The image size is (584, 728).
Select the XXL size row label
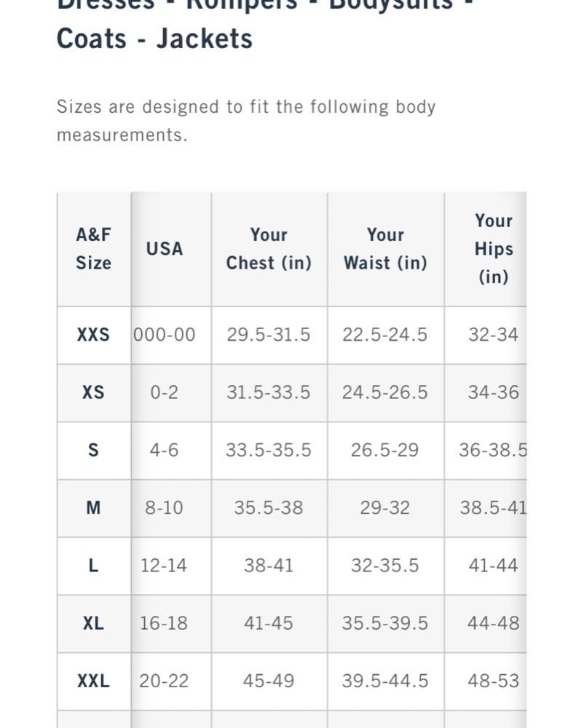93,681
